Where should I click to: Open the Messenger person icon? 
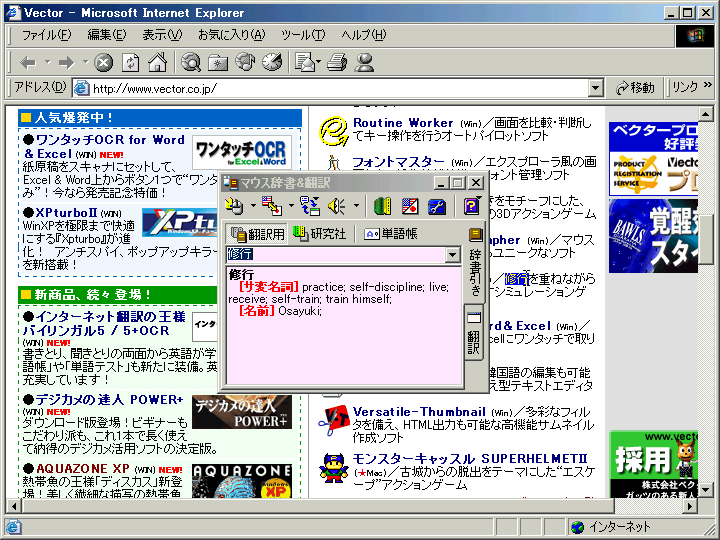click(x=365, y=62)
